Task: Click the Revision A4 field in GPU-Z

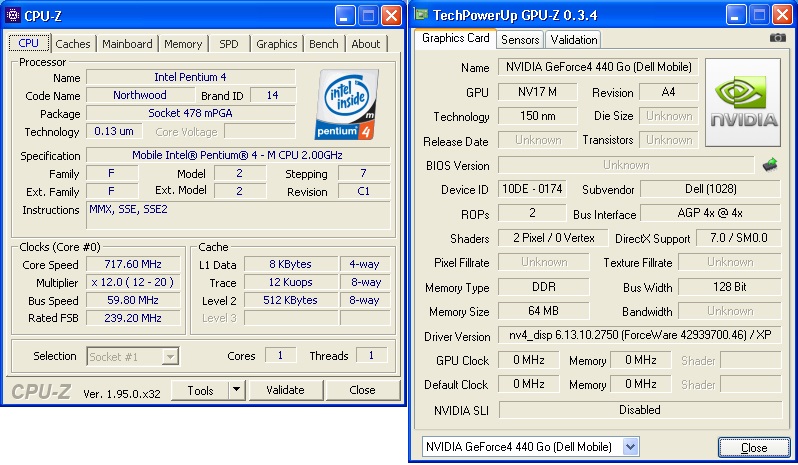Action: click(668, 92)
